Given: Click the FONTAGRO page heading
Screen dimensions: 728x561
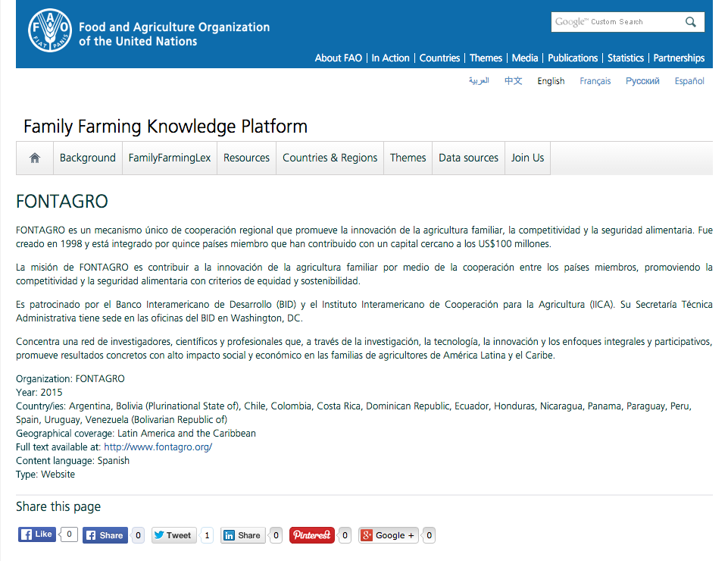Looking at the screenshot, I should point(62,202).
